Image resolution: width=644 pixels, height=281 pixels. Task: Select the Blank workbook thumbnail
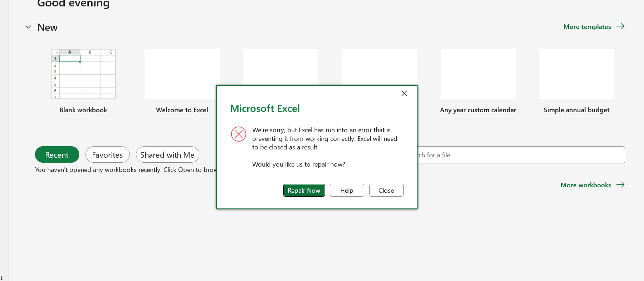83,74
